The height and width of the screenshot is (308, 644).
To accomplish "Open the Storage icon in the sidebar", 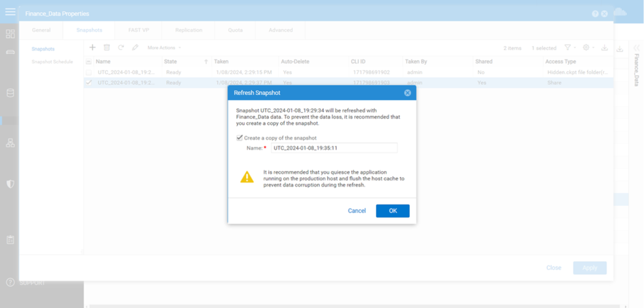I will [x=10, y=93].
